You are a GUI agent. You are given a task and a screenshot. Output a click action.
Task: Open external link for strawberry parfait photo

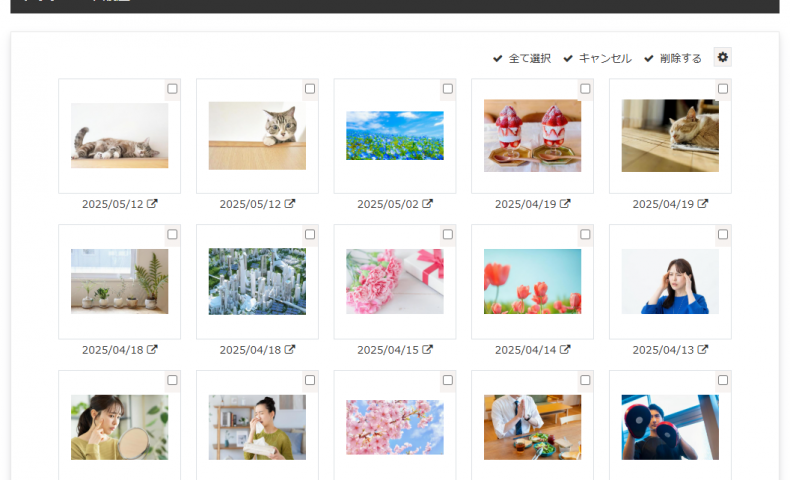click(x=565, y=203)
